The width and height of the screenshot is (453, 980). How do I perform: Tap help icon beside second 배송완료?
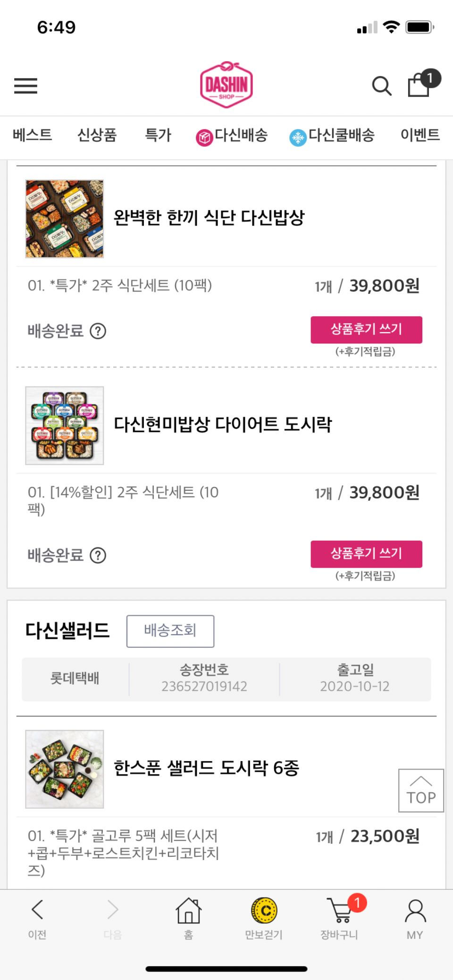click(98, 555)
